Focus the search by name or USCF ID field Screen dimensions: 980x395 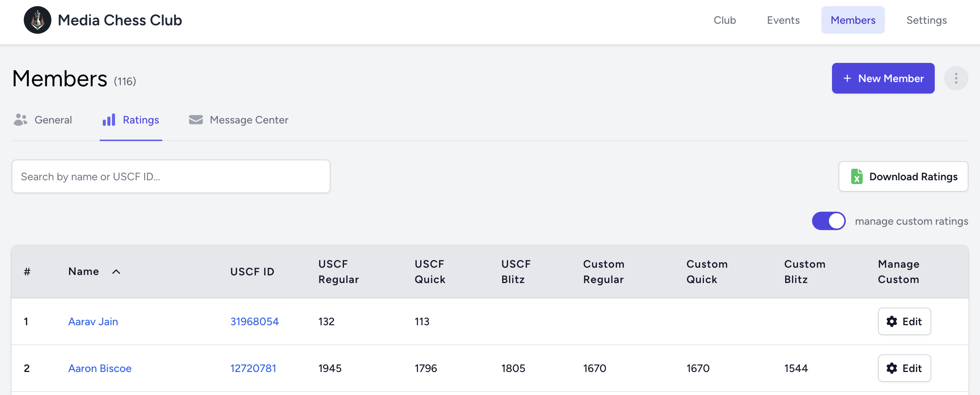tap(171, 176)
